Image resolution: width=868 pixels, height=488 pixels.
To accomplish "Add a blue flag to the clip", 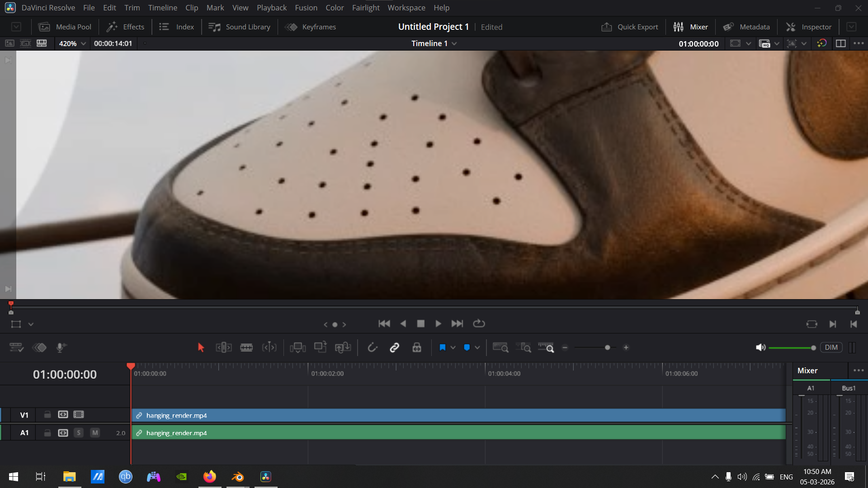I will (443, 347).
